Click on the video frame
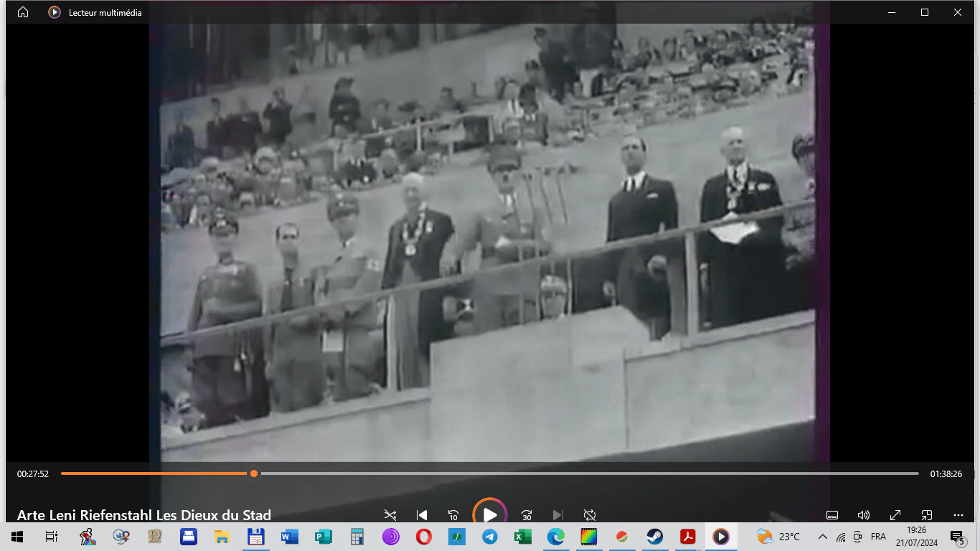This screenshot has width=980, height=551. pyautogui.click(x=489, y=244)
